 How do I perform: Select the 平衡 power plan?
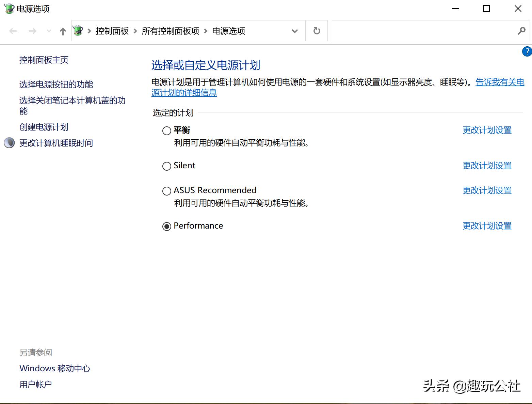166,131
